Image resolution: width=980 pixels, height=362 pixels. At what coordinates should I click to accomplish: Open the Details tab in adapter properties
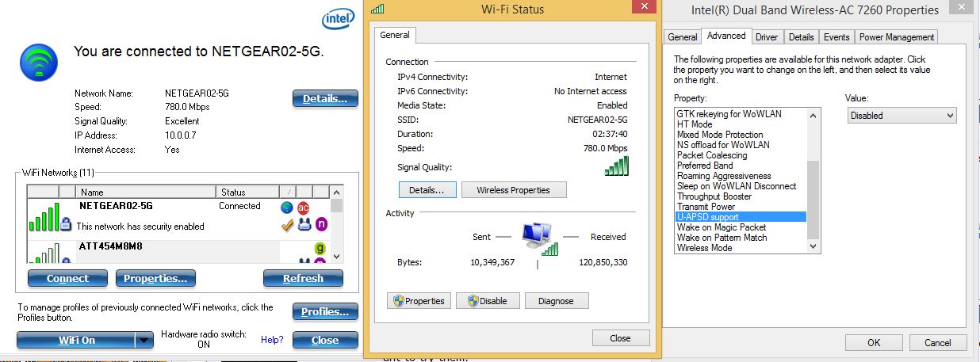click(802, 37)
